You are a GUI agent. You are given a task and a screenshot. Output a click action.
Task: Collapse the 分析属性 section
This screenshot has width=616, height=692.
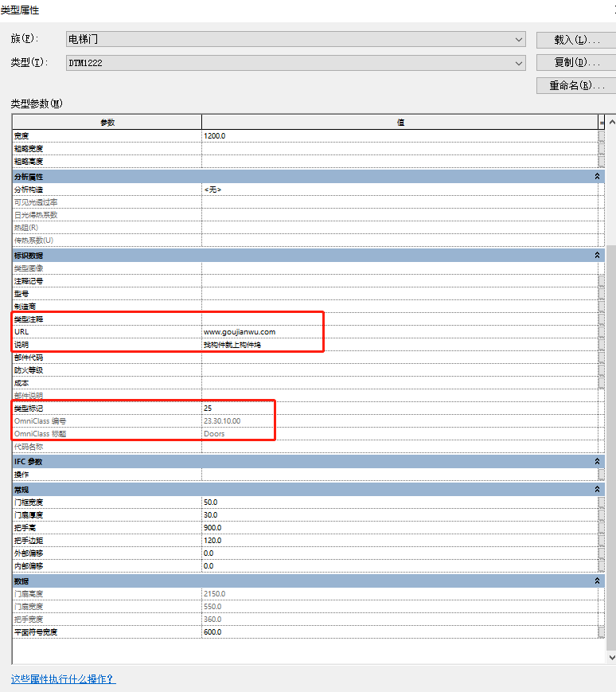(597, 176)
